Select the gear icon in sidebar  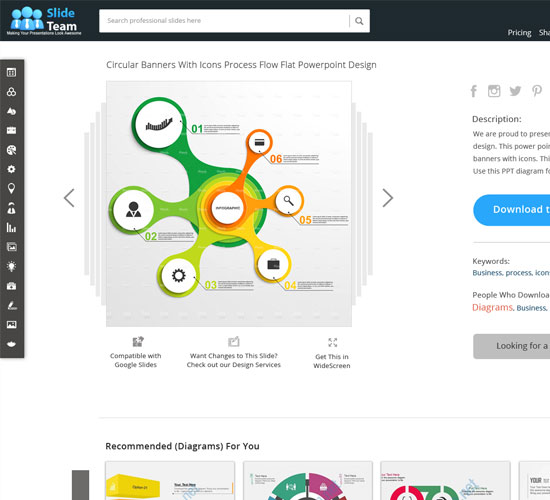(11, 169)
